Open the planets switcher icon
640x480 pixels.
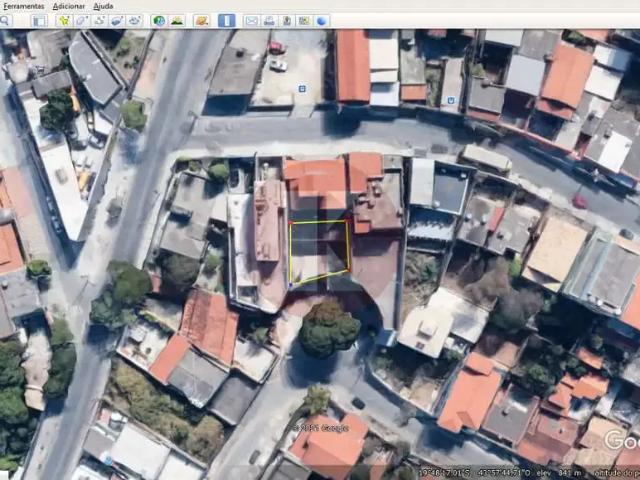click(x=202, y=21)
